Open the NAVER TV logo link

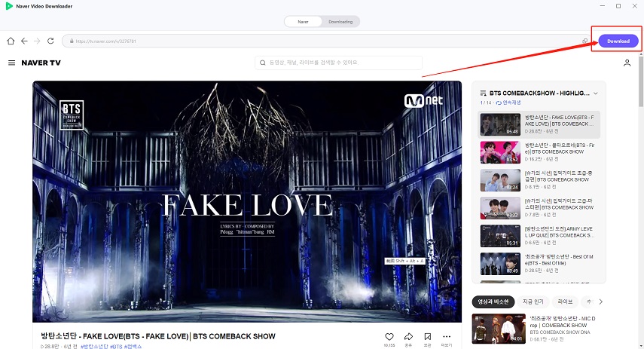[41, 63]
